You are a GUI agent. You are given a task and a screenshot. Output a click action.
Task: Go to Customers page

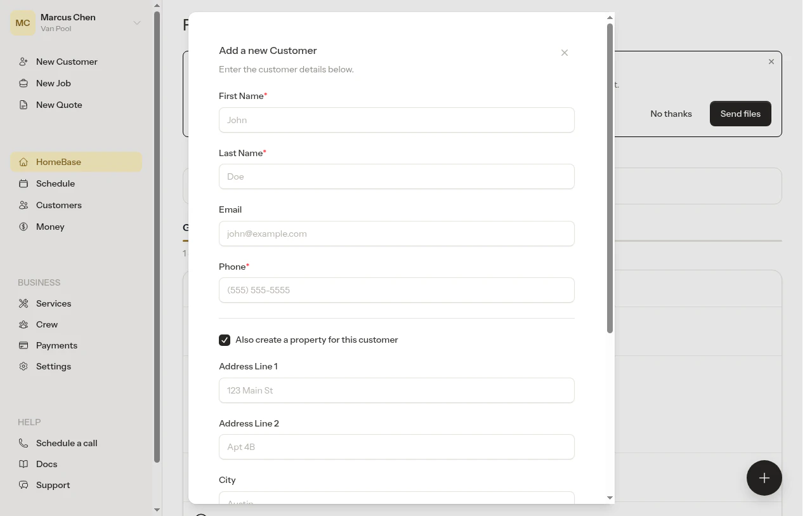[76, 205]
